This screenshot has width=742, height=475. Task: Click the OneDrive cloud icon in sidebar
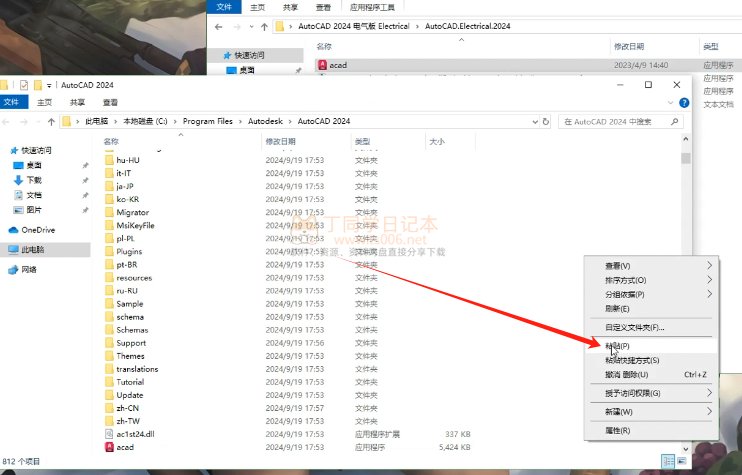tap(15, 230)
